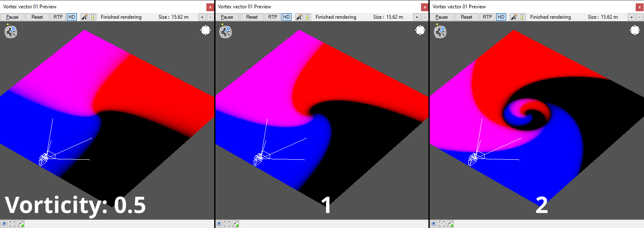
Task: Toggle HD rendering in the right preview
Action: pos(501,17)
